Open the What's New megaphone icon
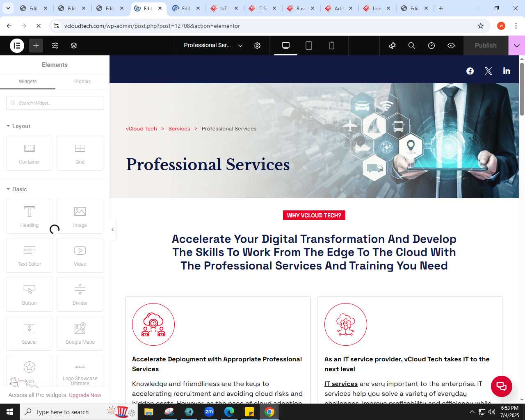Image resolution: width=525 pixels, height=420 pixels. (393, 46)
